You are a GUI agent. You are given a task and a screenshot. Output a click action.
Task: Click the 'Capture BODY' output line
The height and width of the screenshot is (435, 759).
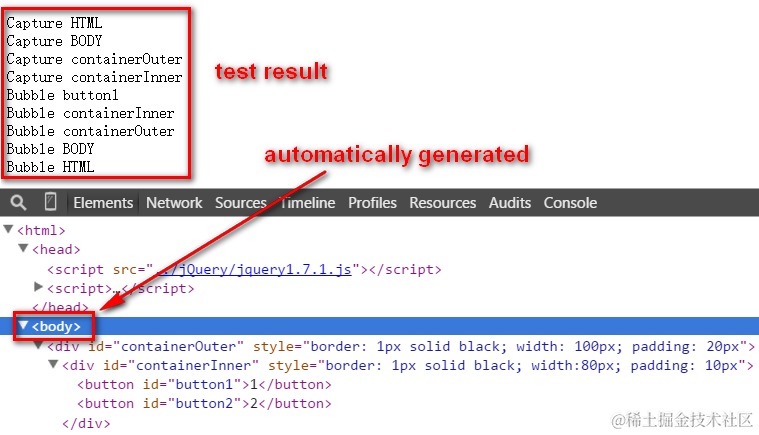pyautogui.click(x=54, y=41)
